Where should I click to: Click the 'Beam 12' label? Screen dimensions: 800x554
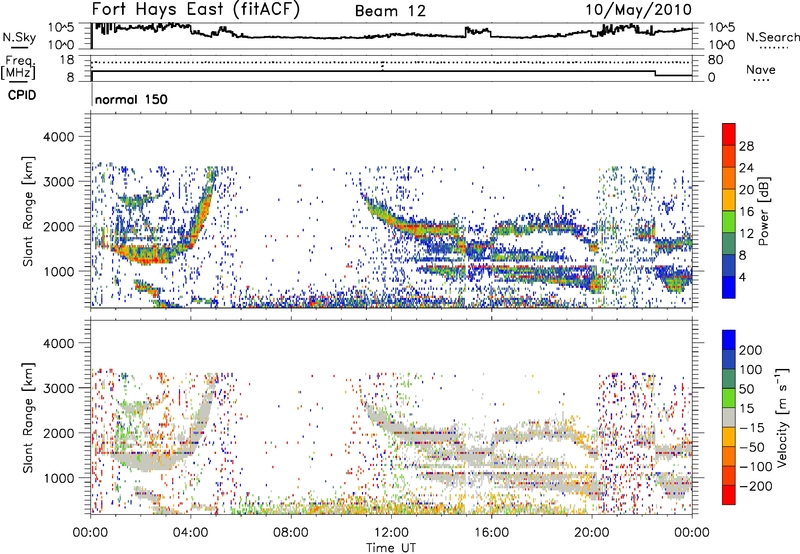coord(390,11)
